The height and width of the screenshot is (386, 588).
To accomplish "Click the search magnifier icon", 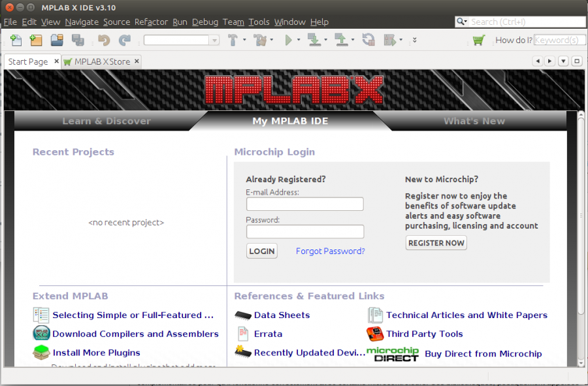I will 461,22.
